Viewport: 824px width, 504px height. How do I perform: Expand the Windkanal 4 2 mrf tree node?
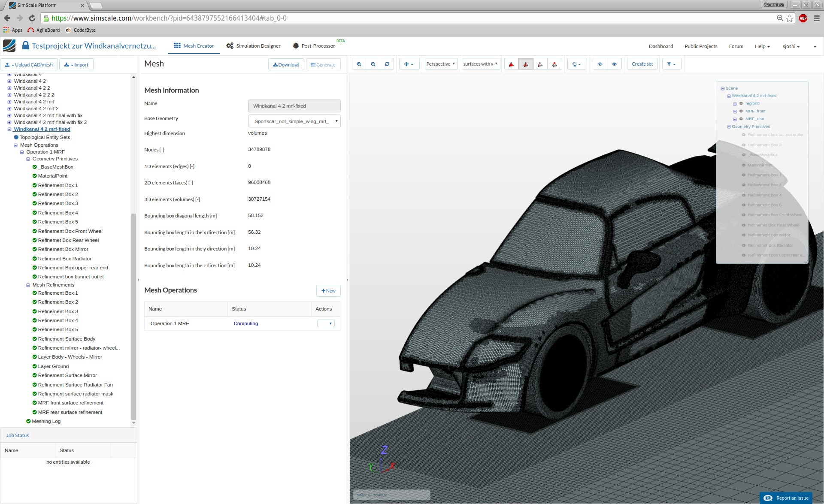coord(9,102)
